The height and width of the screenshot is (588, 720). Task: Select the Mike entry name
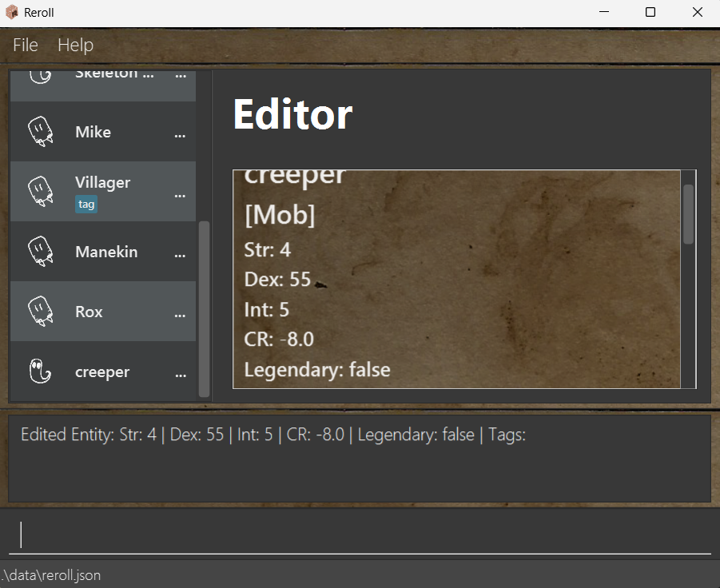tap(93, 132)
